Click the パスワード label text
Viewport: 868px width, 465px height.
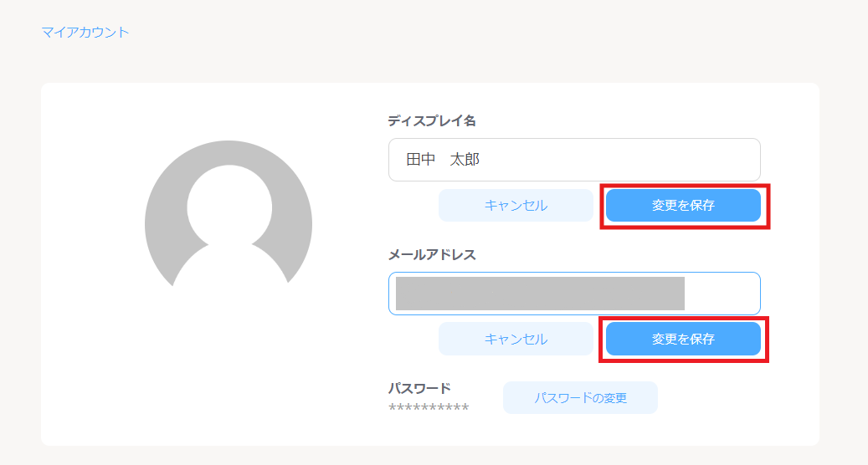419,388
